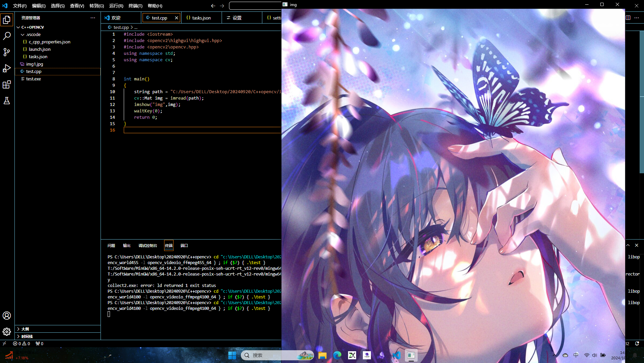Maximize the panel with the chevron toggle
Image resolution: width=644 pixels, height=363 pixels.
click(628, 245)
